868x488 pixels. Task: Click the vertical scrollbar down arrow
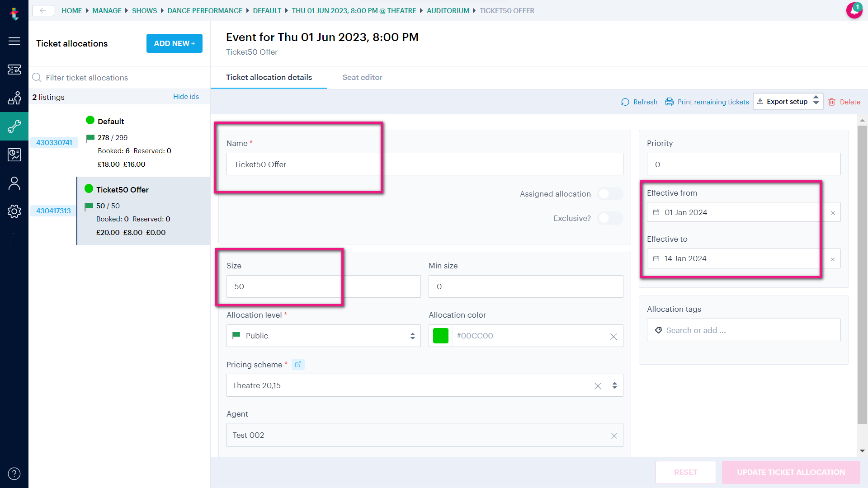click(x=862, y=451)
